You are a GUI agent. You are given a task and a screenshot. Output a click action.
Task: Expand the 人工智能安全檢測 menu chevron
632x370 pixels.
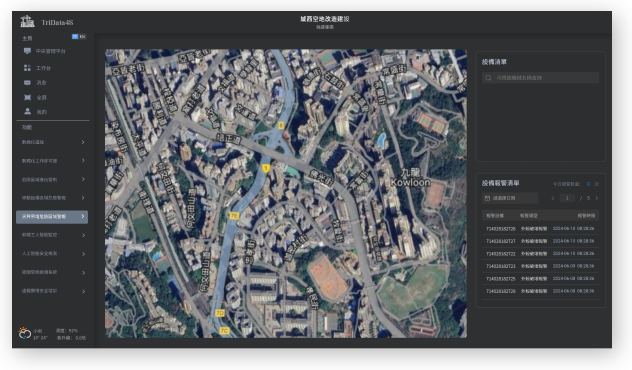[83, 254]
